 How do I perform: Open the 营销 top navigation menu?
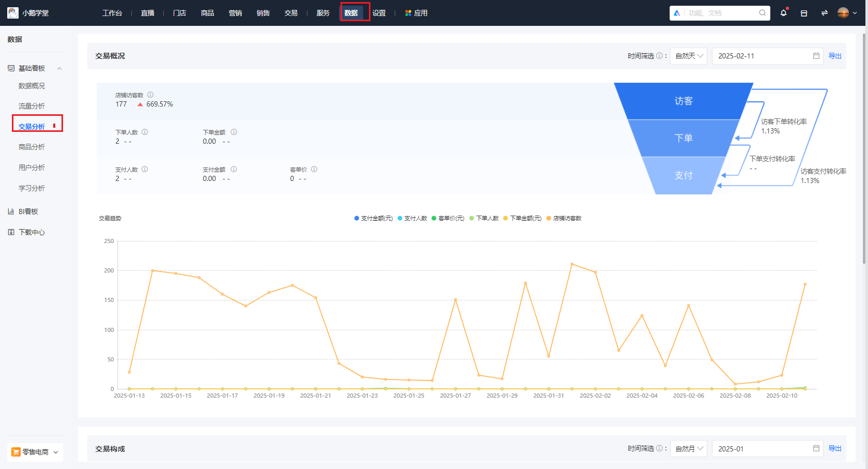235,13
